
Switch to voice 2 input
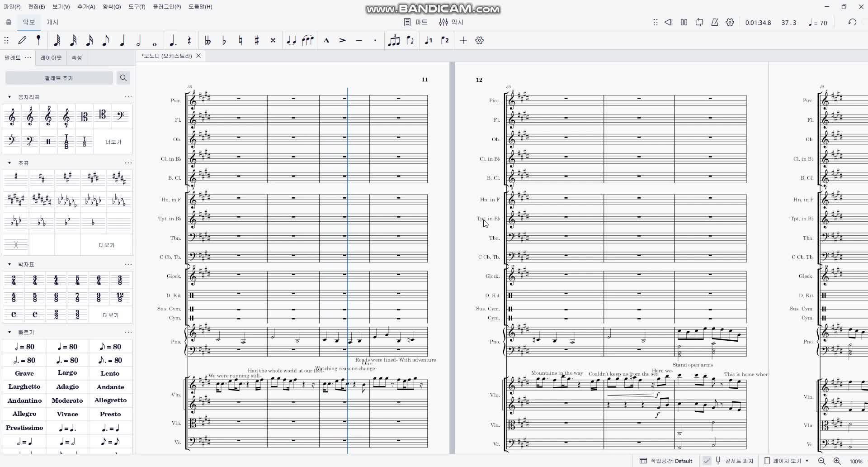click(x=445, y=41)
